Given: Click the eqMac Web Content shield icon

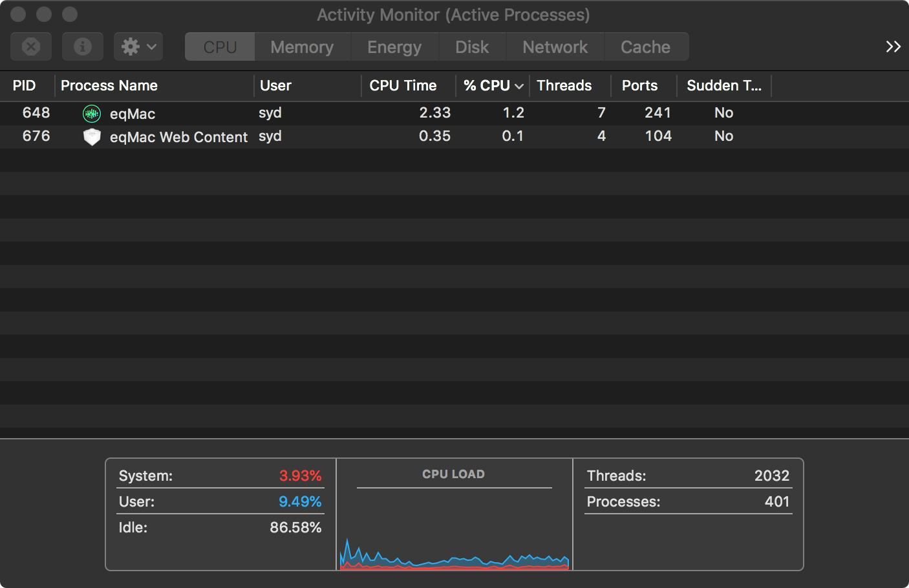Looking at the screenshot, I should point(92,137).
